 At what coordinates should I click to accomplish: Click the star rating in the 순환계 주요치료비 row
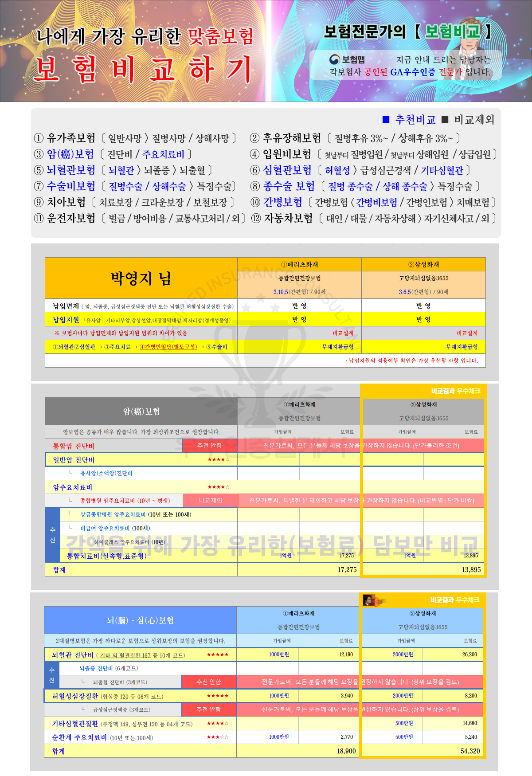coord(218,737)
